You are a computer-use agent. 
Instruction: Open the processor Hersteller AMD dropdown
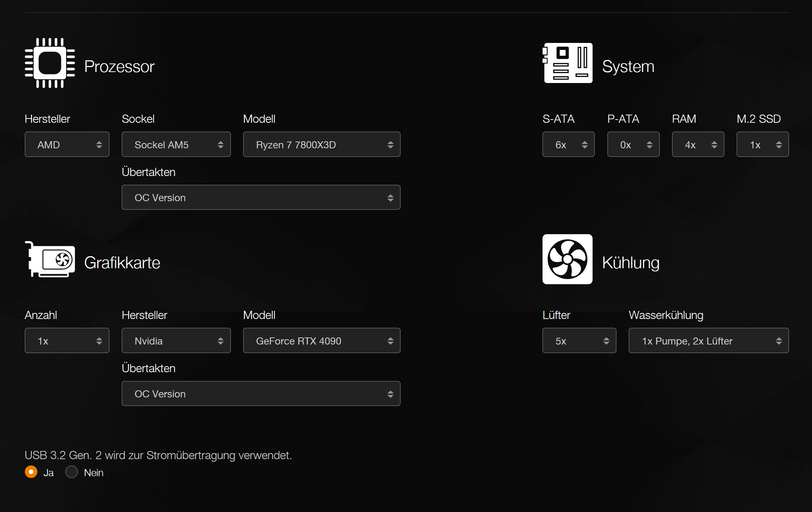tap(67, 144)
